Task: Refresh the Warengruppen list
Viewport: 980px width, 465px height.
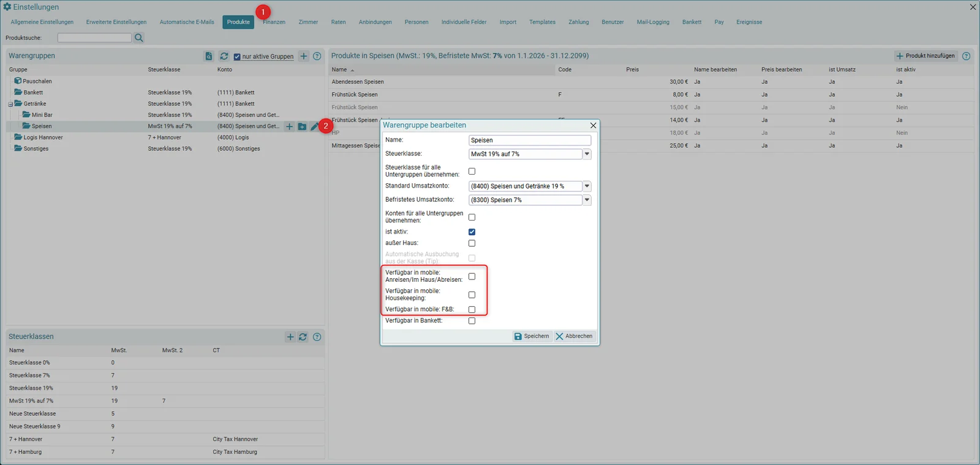Action: click(x=224, y=56)
